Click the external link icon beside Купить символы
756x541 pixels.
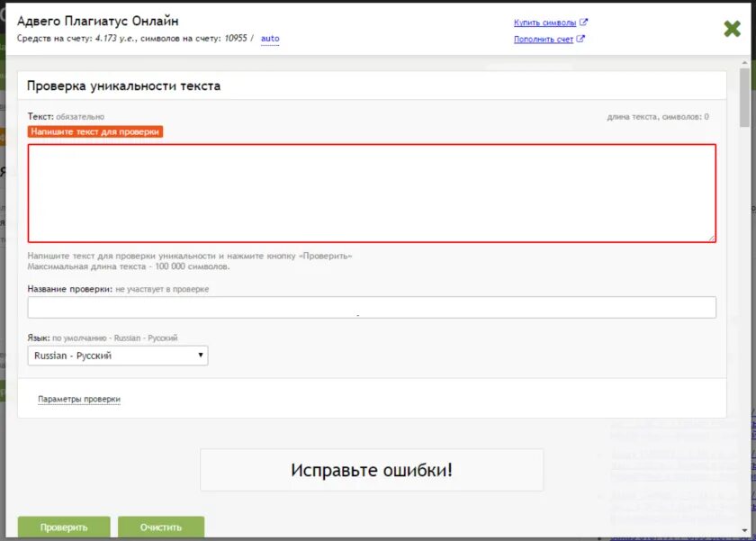point(583,23)
